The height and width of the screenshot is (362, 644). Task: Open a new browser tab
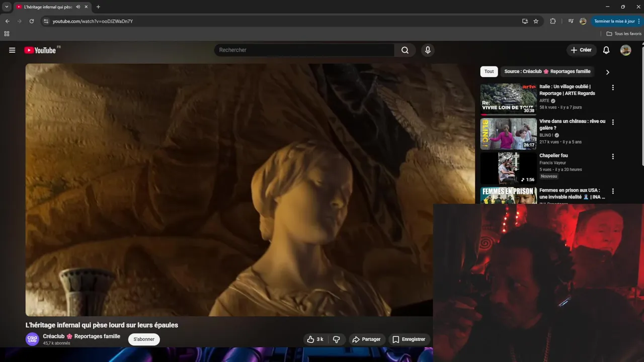(98, 7)
